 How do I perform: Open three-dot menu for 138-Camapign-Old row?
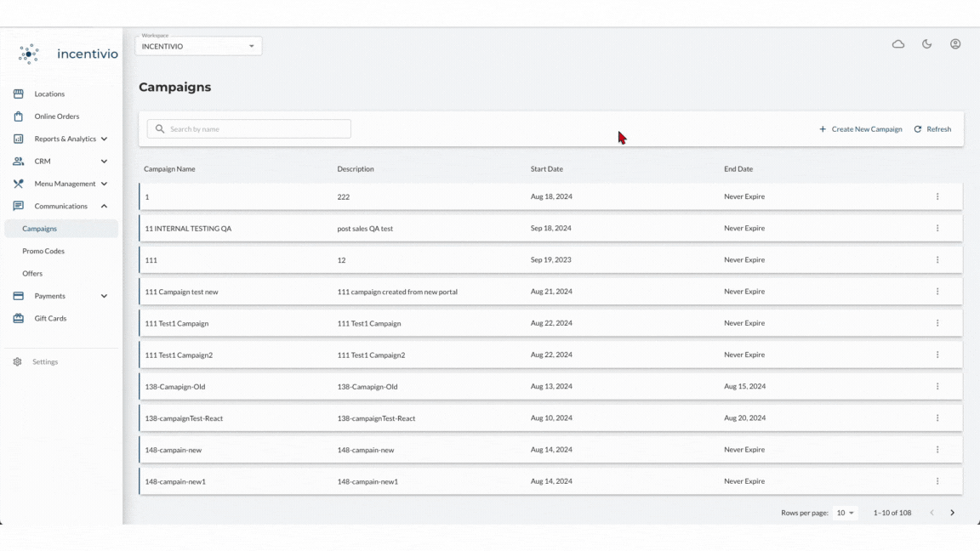937,386
